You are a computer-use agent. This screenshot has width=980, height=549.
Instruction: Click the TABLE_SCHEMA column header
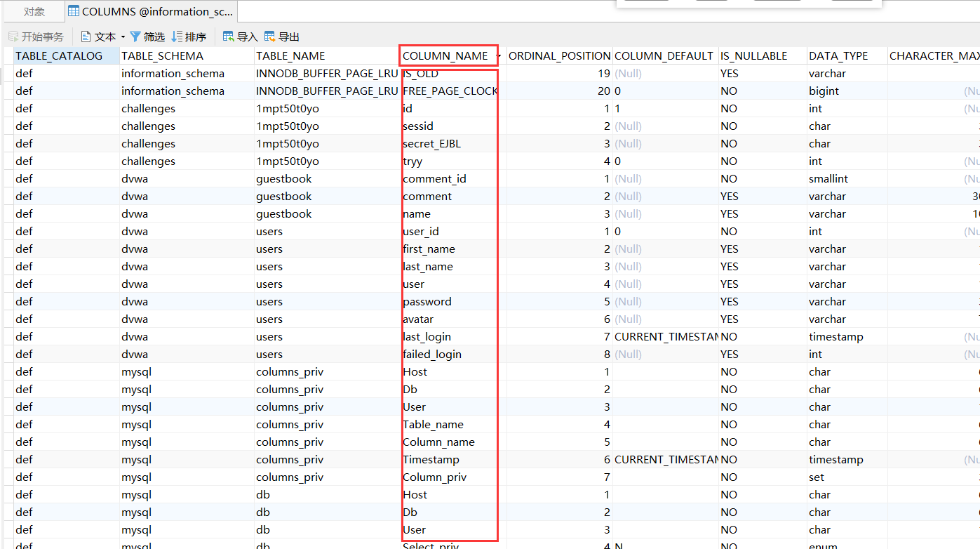point(186,56)
